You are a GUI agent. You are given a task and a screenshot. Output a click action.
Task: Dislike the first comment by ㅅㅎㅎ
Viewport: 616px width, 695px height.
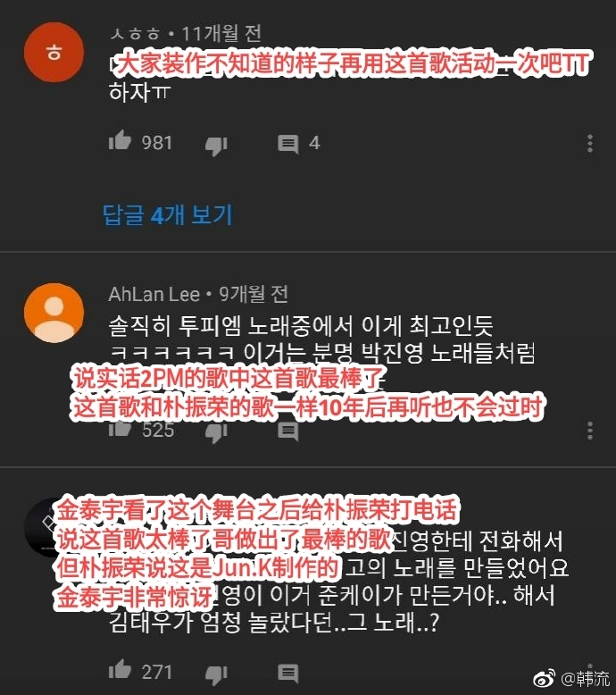[x=216, y=145]
